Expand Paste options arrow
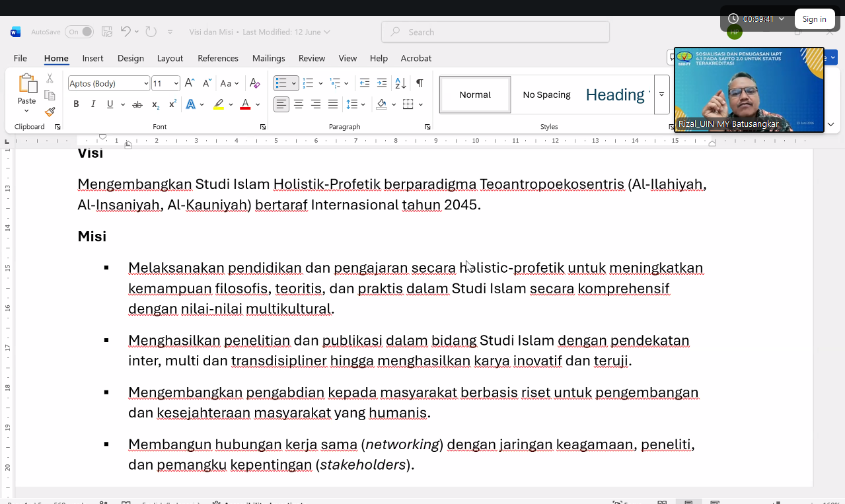The width and height of the screenshot is (845, 504). (26, 110)
